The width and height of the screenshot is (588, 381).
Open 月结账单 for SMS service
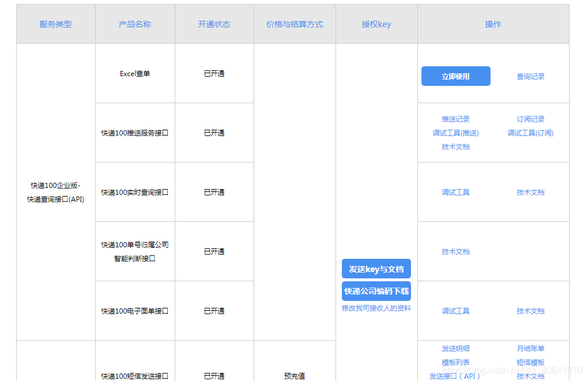(x=530, y=348)
